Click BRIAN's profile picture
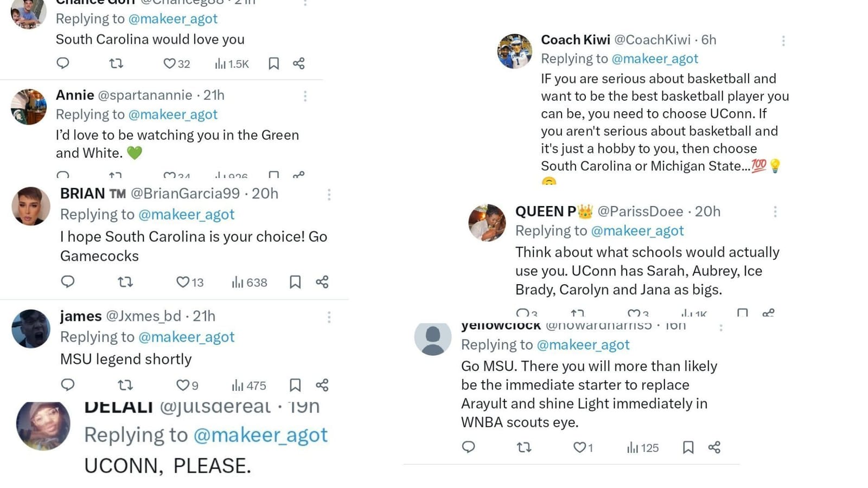This screenshot has width=868, height=488. click(30, 206)
